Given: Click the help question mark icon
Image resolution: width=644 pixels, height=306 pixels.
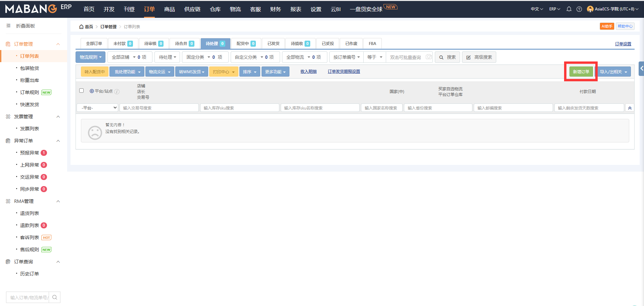Looking at the screenshot, I should [579, 9].
